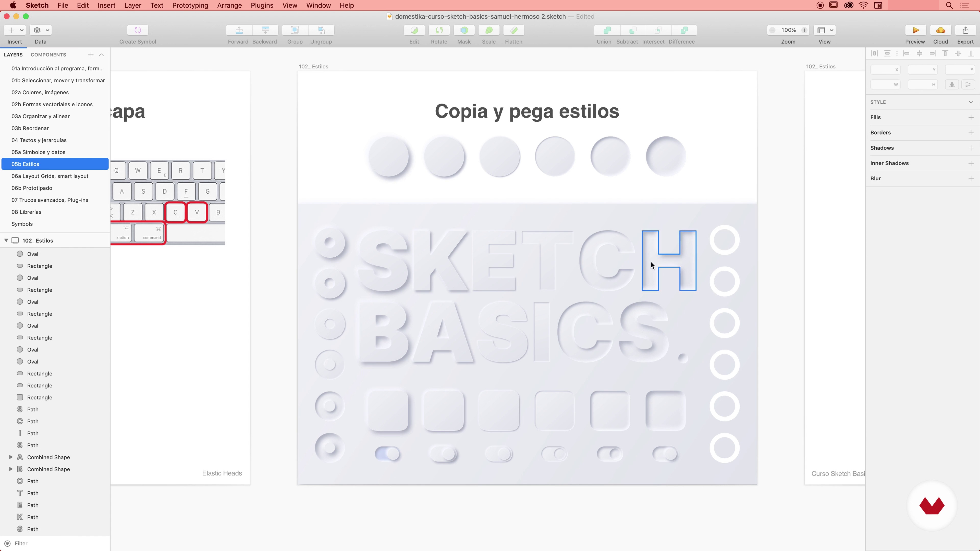Select page 06a Layout Grids, smart layout
Screen dimensions: 980x551
pos(55,176)
